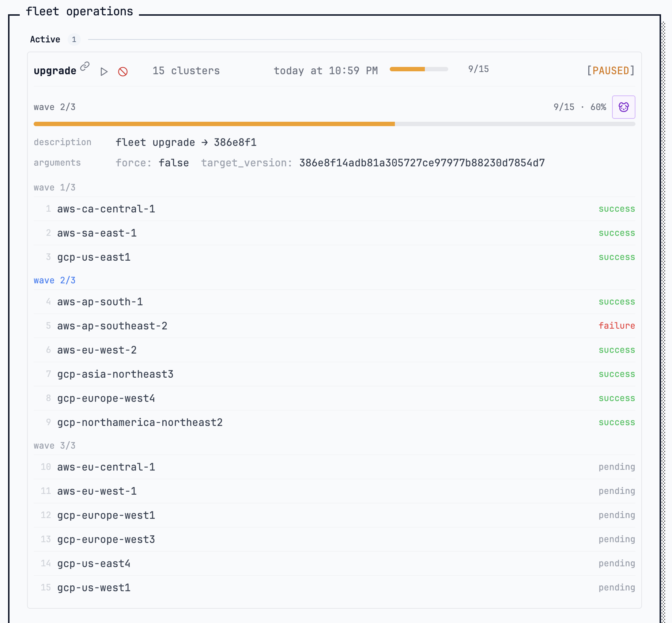Click the 9/15 · 60% summary

pyautogui.click(x=580, y=107)
